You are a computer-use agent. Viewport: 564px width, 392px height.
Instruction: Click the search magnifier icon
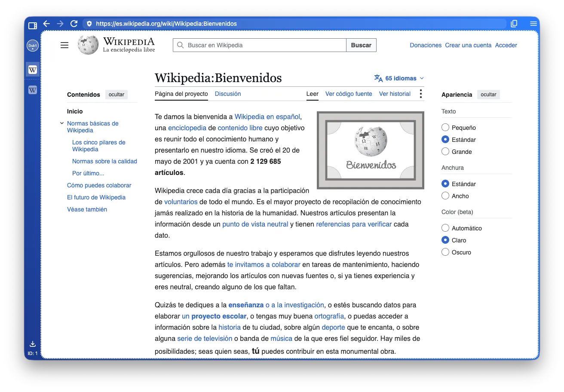pyautogui.click(x=181, y=45)
